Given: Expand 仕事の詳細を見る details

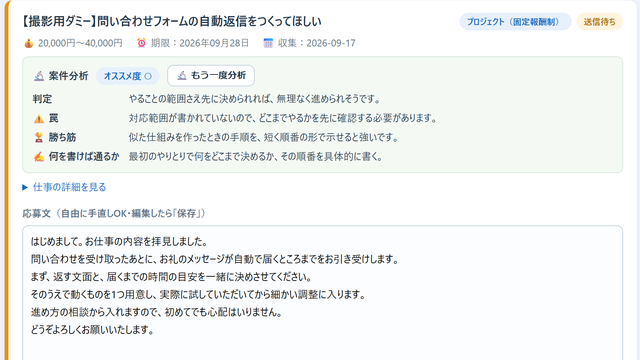Looking at the screenshot, I should pos(64,187).
